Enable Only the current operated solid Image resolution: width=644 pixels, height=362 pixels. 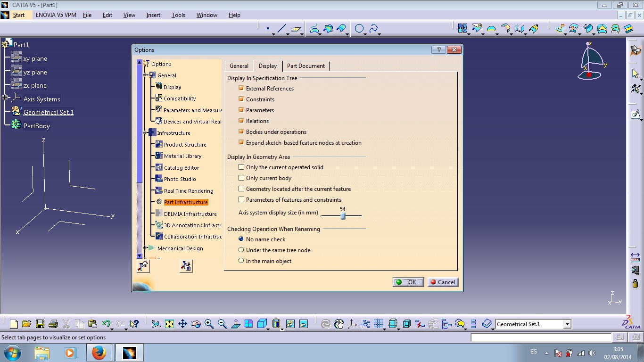[x=241, y=167]
